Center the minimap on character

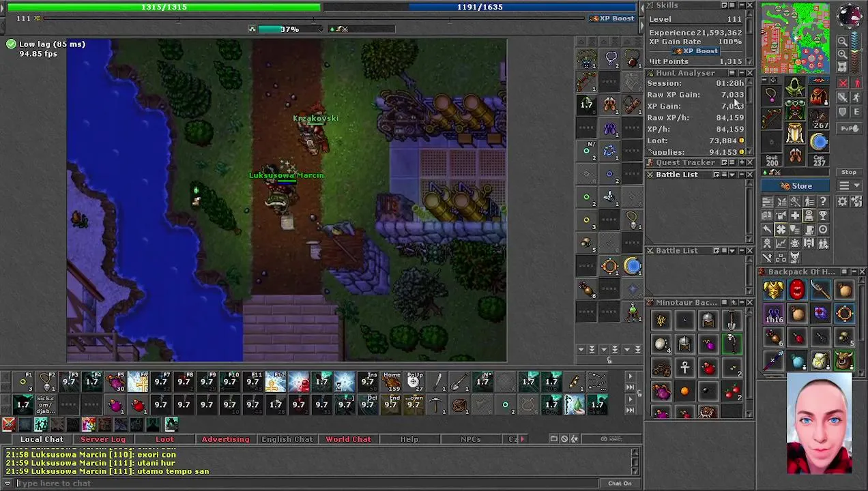click(842, 67)
